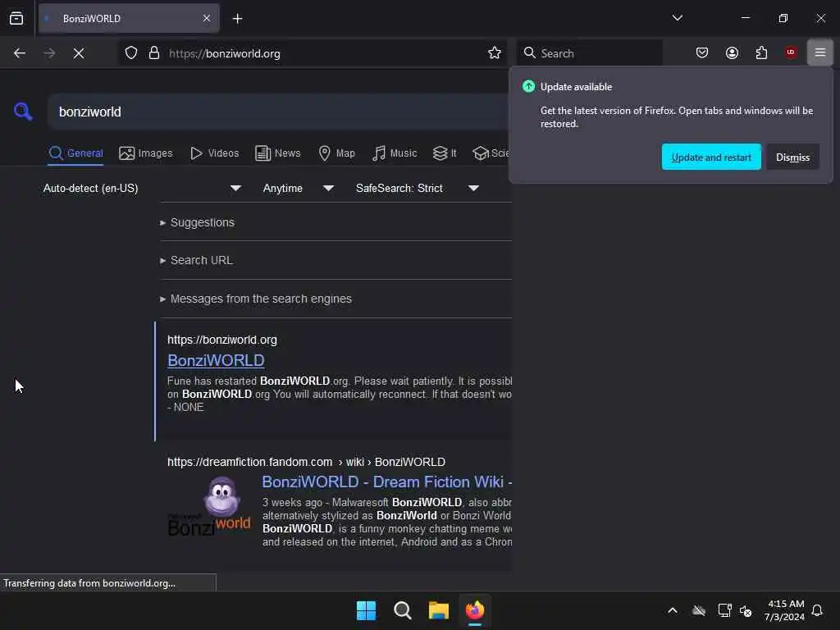Click the tracking protection shield icon
The height and width of the screenshot is (630, 840).
pos(131,53)
